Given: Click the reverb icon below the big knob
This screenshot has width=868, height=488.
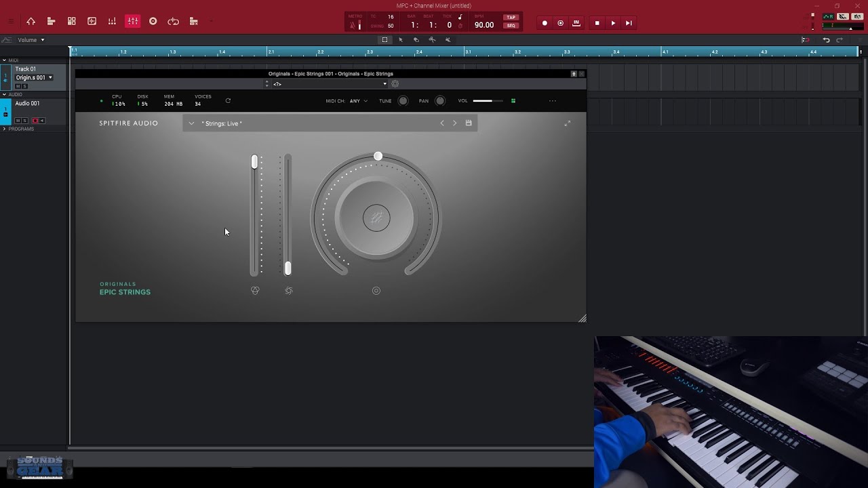Looking at the screenshot, I should click(376, 291).
